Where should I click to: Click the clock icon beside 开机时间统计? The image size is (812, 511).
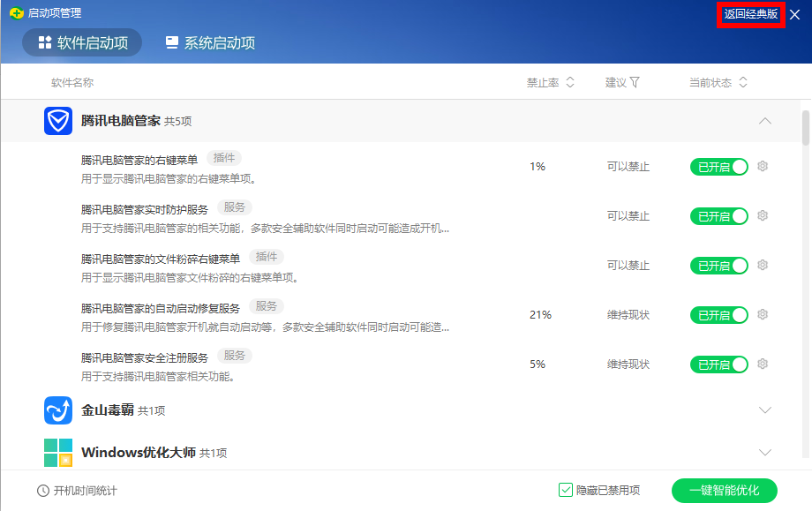tap(43, 491)
